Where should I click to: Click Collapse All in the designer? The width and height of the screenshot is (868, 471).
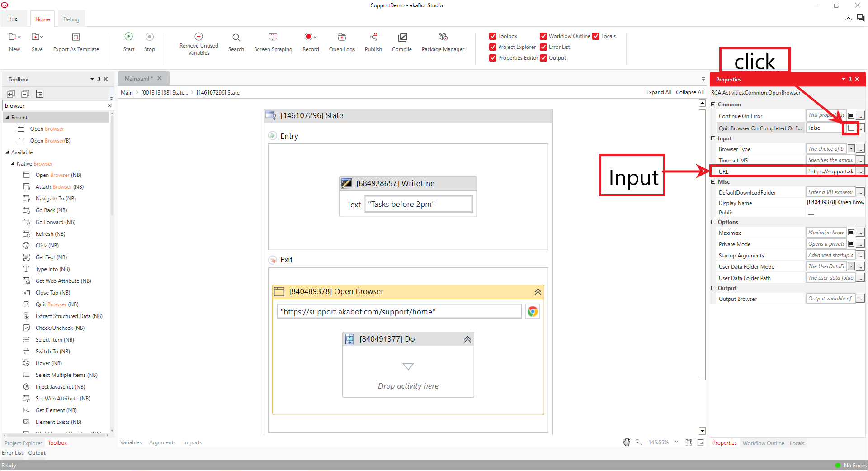[690, 92]
